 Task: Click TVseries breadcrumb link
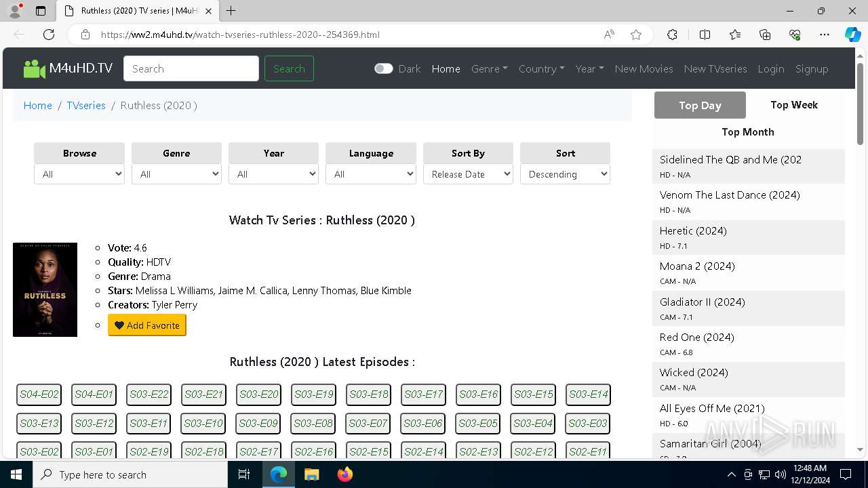[86, 106]
